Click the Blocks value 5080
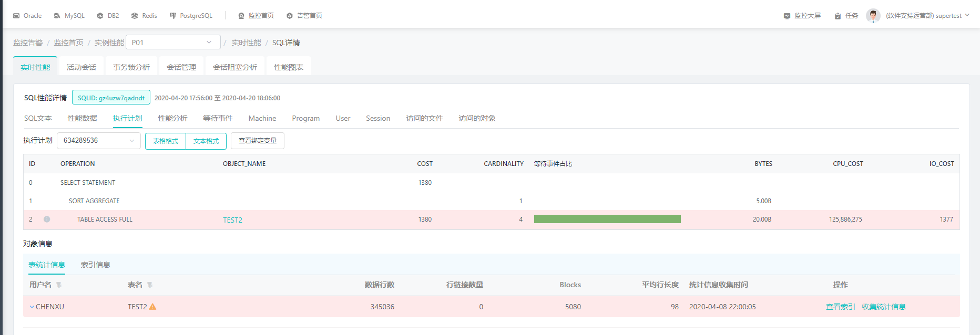The image size is (980, 335). click(573, 307)
